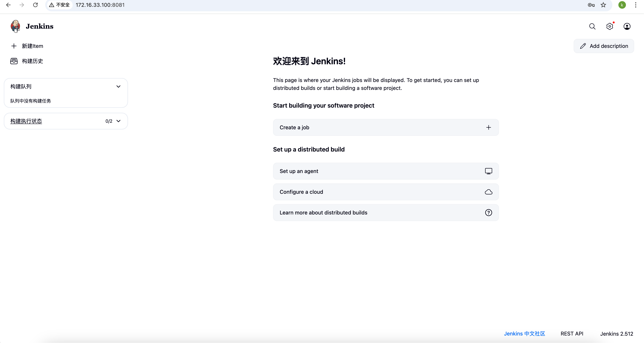Click the plus icon beside 新建Item

pyautogui.click(x=14, y=46)
